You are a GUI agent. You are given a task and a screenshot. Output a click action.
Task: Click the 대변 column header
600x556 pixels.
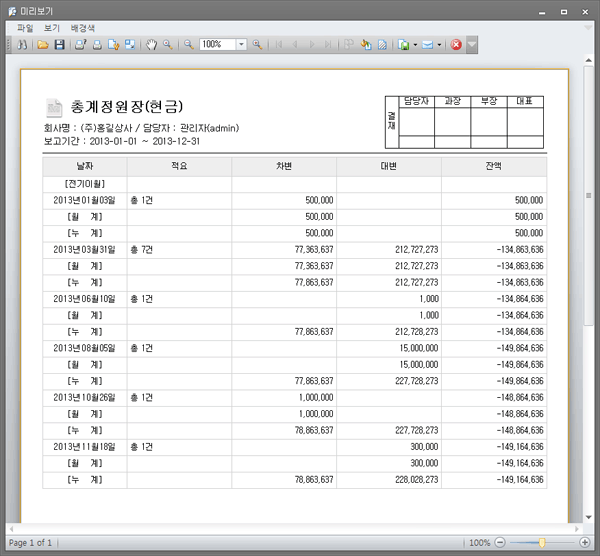click(x=389, y=166)
